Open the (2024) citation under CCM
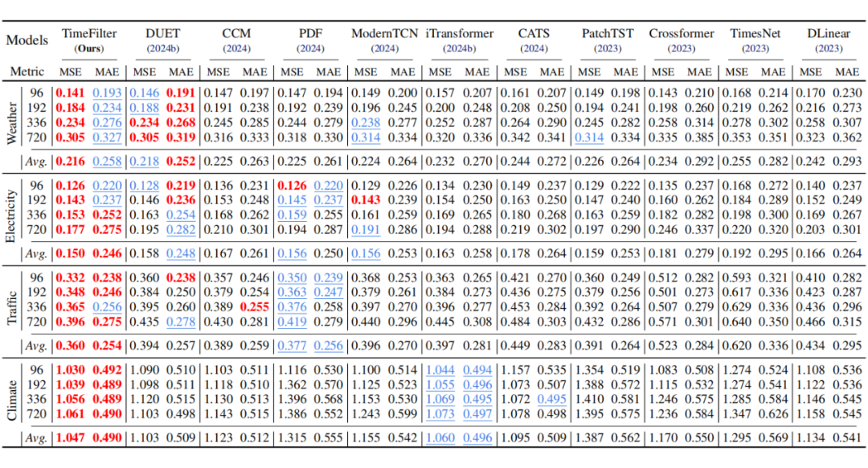The height and width of the screenshot is (468, 868). pyautogui.click(x=236, y=49)
